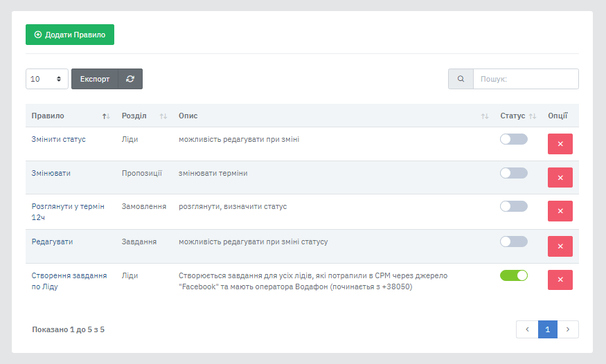Delete the 'Редагувати' rule
The height and width of the screenshot is (364, 606).
[560, 246]
